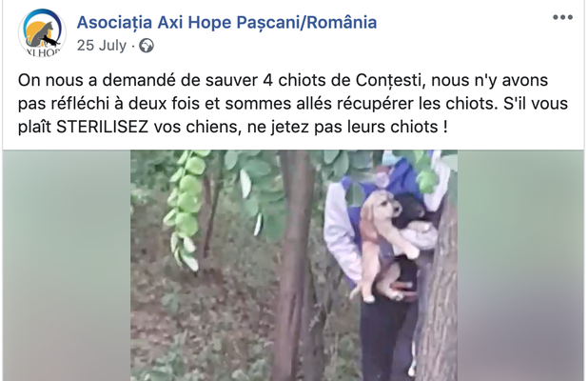Click the word Conțesti in post text
Viewport: 588px width, 381px height.
[390, 80]
